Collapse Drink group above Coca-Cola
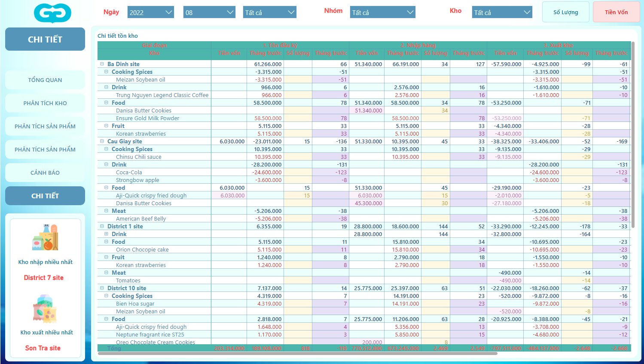Viewport: 644px width, 364px height. (x=107, y=164)
